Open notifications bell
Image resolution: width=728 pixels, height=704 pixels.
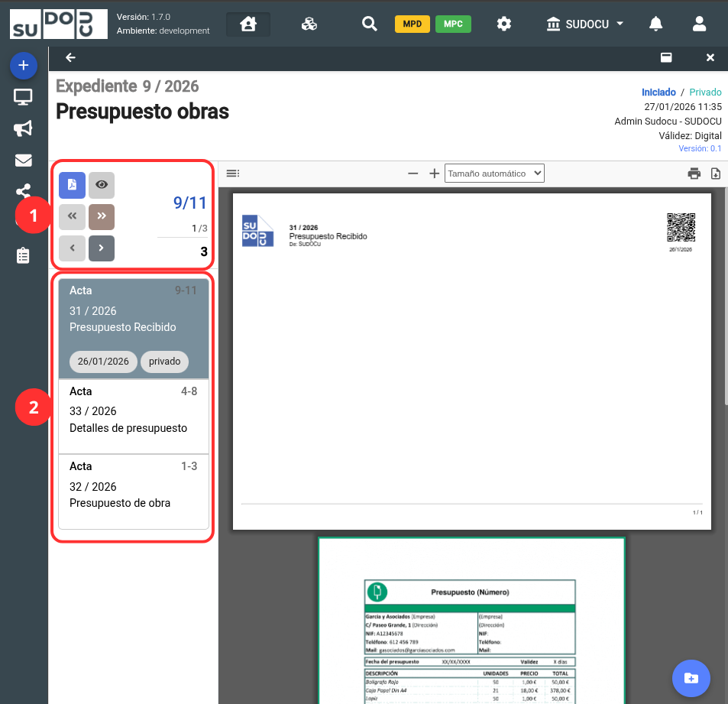point(655,24)
